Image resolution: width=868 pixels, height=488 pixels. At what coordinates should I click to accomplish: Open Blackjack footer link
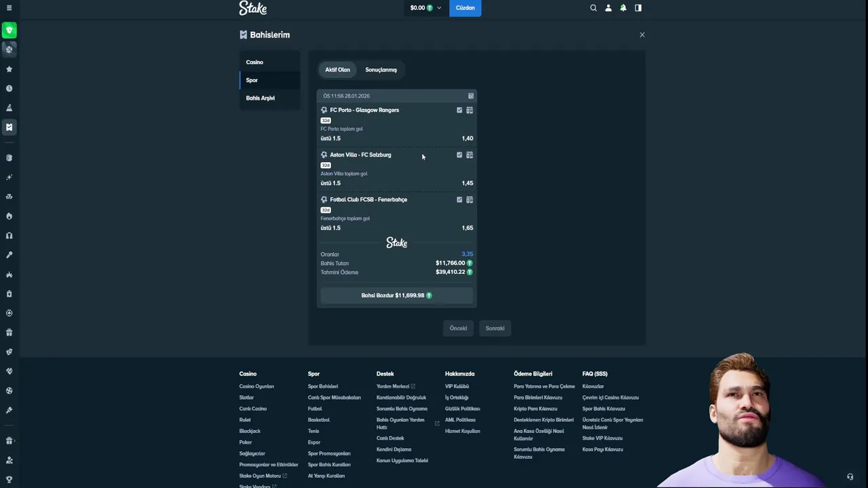(250, 431)
